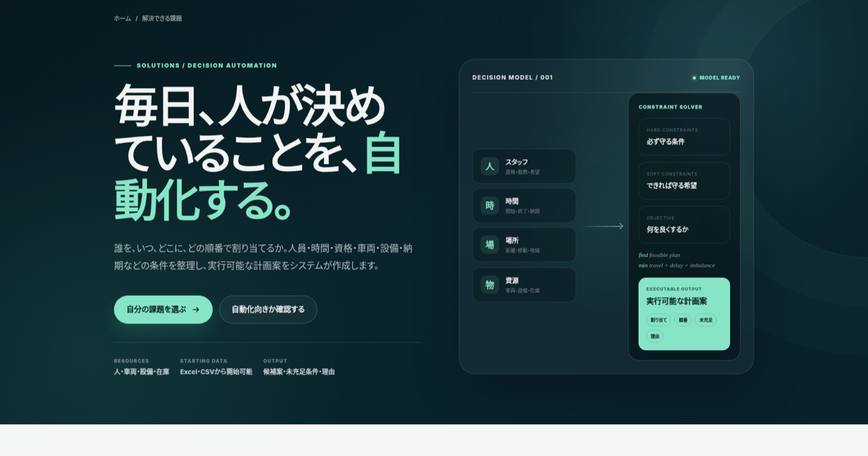
Task: Select the 割り当て output tag
Action: tap(658, 320)
